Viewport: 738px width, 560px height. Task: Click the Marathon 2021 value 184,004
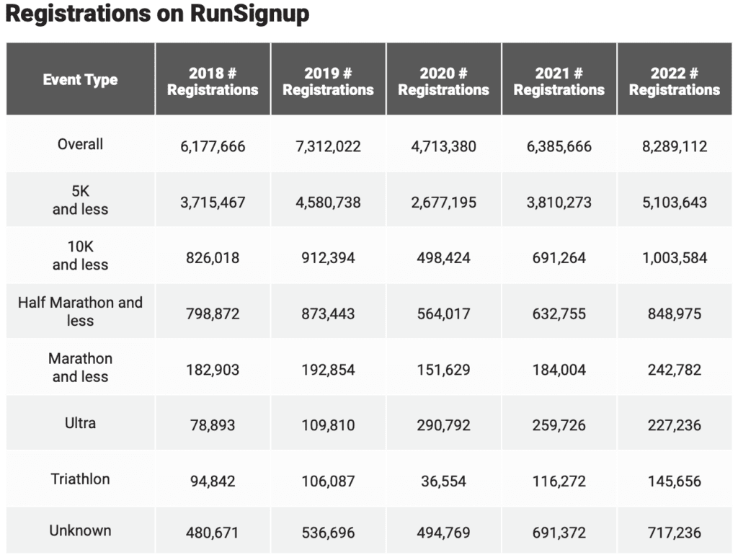(x=559, y=370)
